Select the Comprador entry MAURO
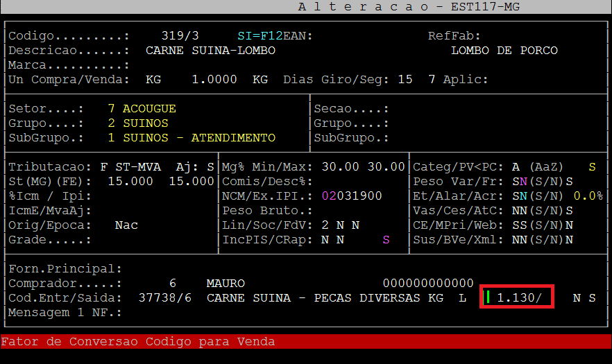The height and width of the screenshot is (364, 612). 226,284
